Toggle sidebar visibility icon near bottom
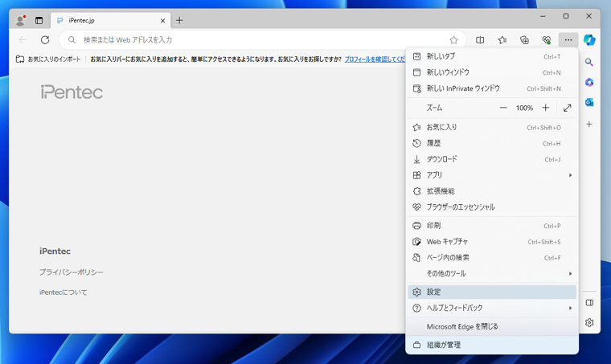 (589, 303)
